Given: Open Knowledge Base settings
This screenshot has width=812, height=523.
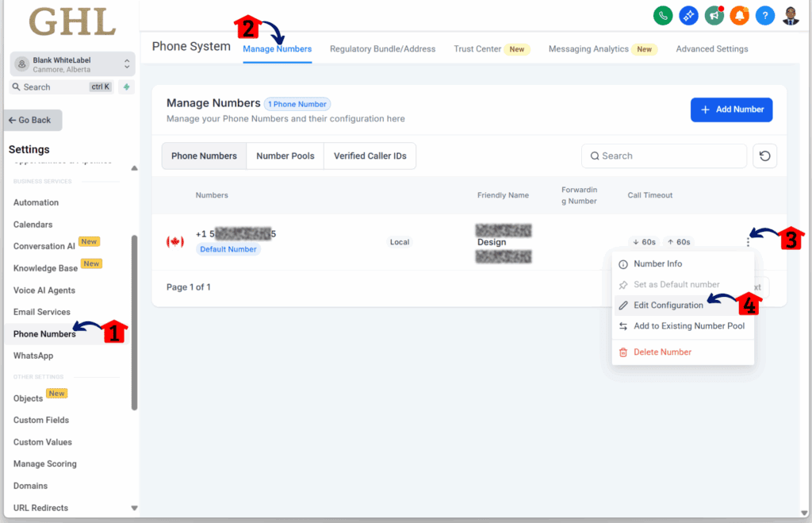Looking at the screenshot, I should (x=45, y=268).
